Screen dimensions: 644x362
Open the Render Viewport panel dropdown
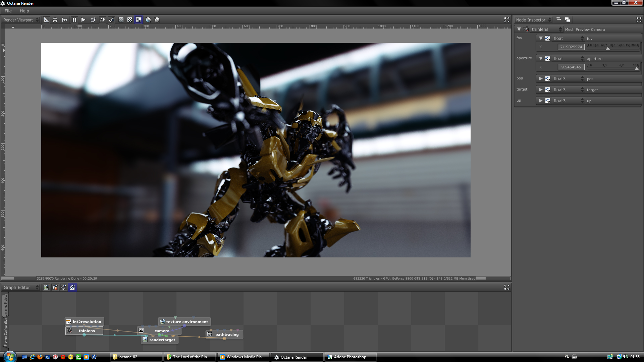pyautogui.click(x=21, y=20)
